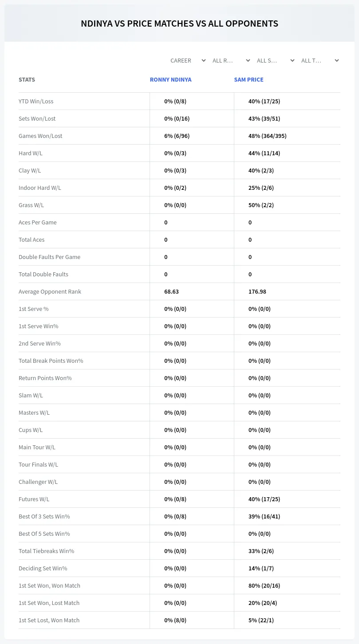
Task: Click the chevron arrow beside CAREER
Action: (x=203, y=60)
